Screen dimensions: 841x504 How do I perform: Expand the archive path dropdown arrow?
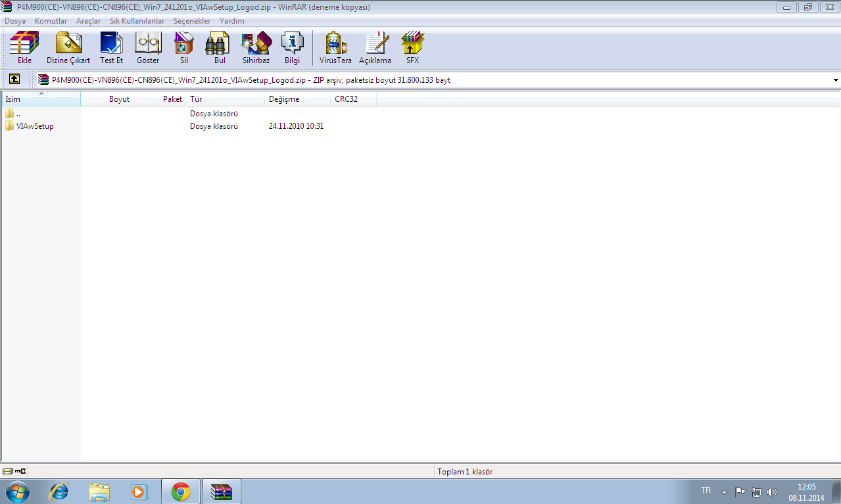coord(836,80)
